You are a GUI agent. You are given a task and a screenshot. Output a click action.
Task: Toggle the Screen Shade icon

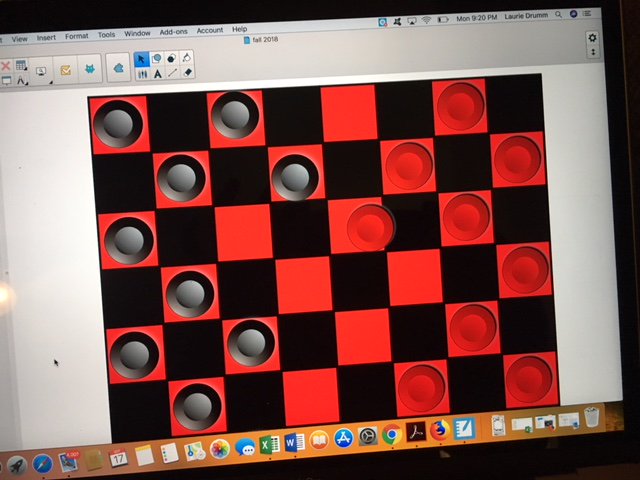coord(7,81)
